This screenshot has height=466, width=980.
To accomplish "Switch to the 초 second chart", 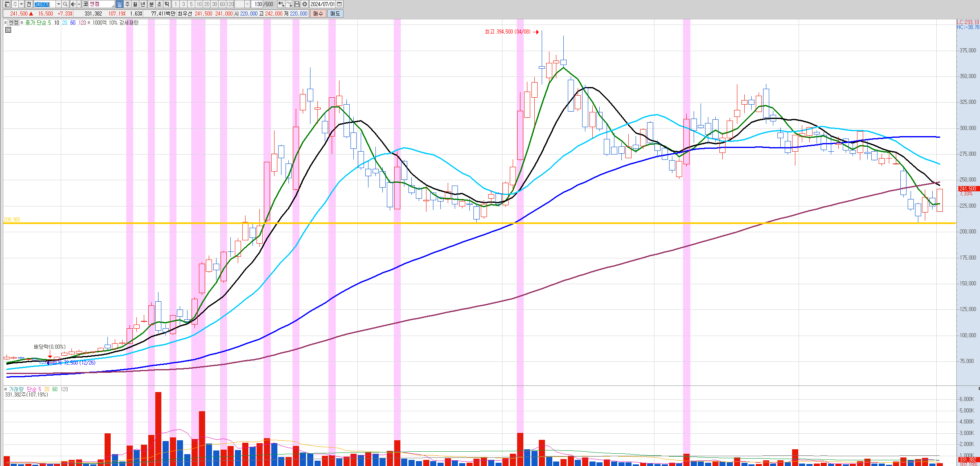I will point(159,4).
